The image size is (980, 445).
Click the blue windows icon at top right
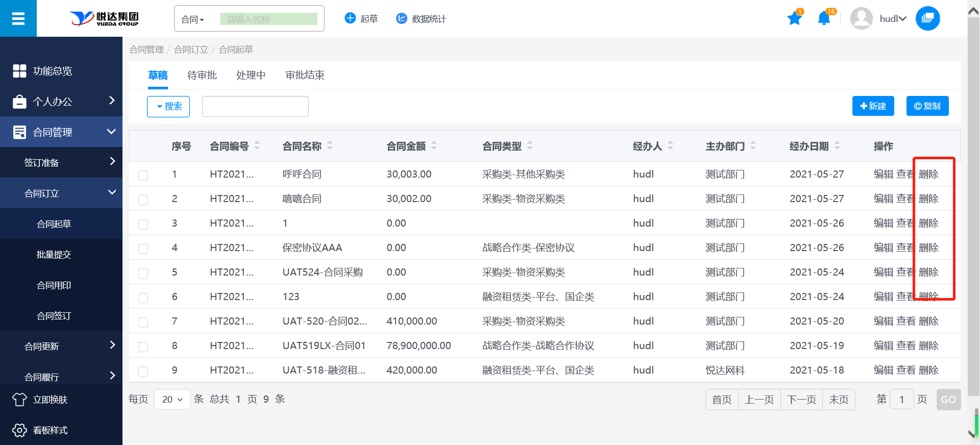927,19
